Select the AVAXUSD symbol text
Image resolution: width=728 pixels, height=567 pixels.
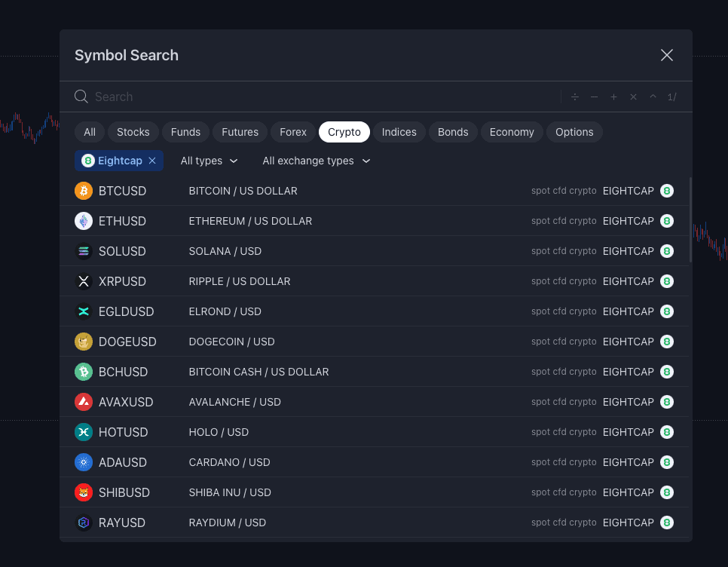point(126,402)
